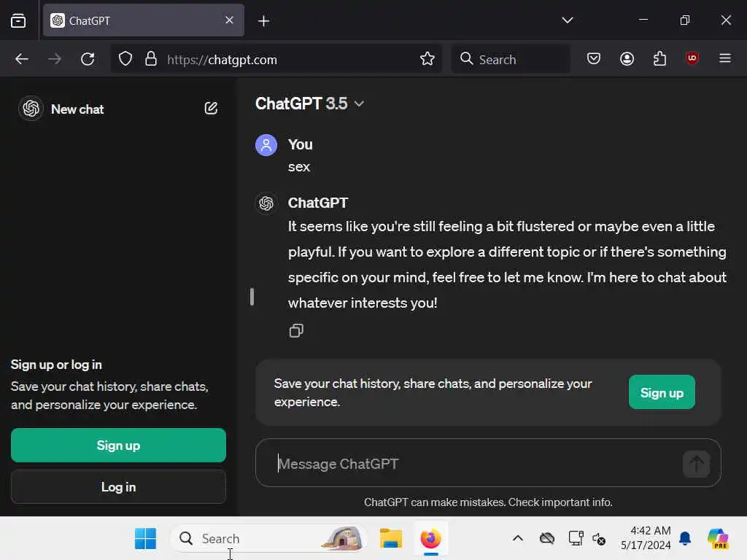Open the clock showing 4:42 AM

pos(646,538)
